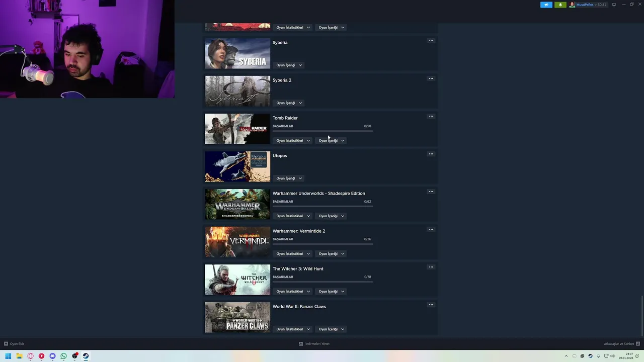Expand Panzer Claws' Oyun İstatistikleri dropdown
The image size is (644, 362).
pos(293,329)
